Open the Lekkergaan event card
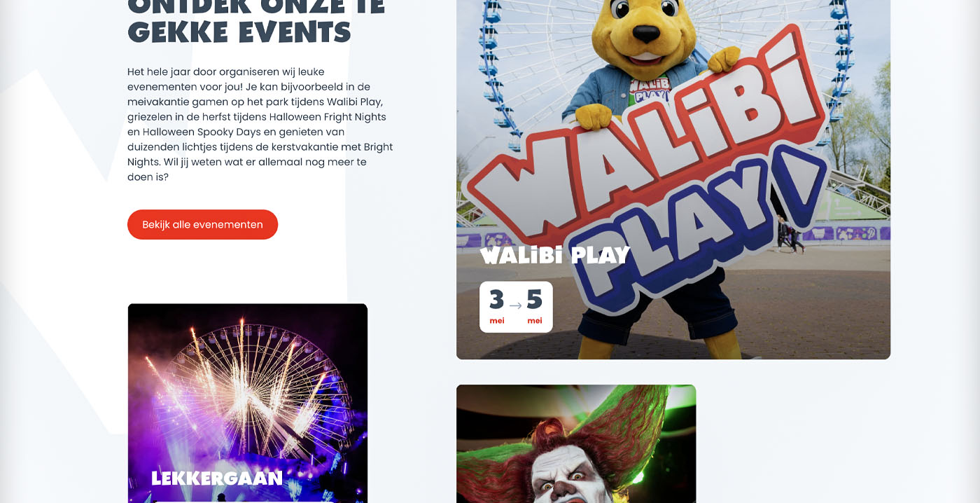The height and width of the screenshot is (503, 980). click(x=248, y=403)
